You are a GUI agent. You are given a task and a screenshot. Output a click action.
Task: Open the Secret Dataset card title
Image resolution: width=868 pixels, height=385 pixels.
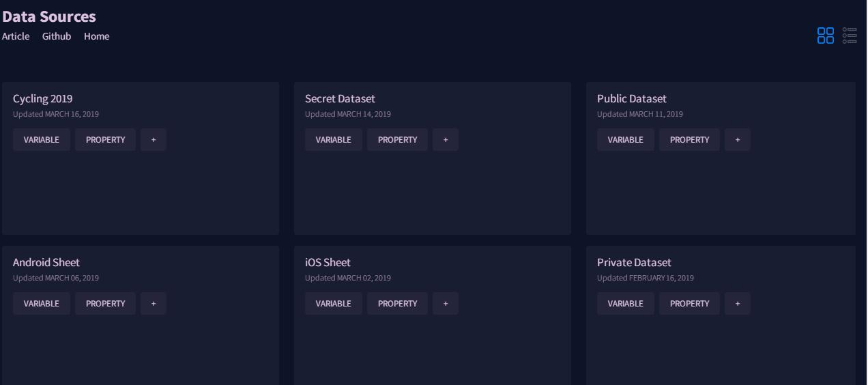[x=340, y=99]
